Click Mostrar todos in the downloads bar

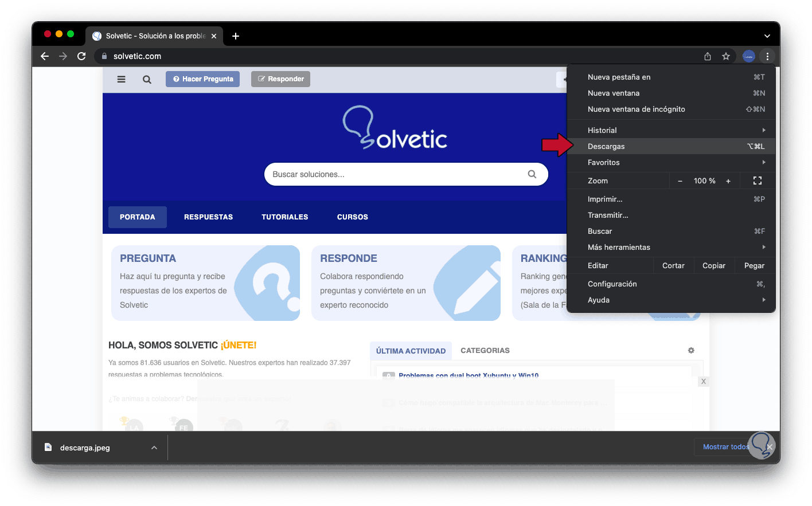click(x=726, y=447)
